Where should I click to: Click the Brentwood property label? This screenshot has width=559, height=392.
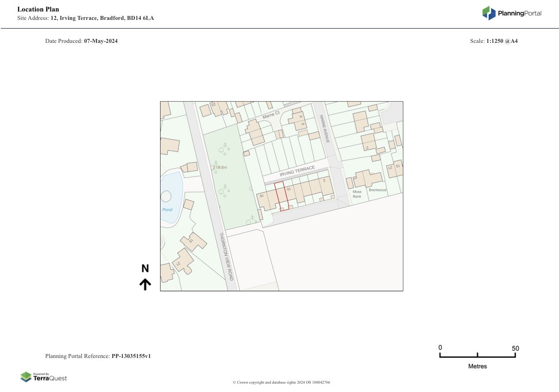pyautogui.click(x=377, y=190)
